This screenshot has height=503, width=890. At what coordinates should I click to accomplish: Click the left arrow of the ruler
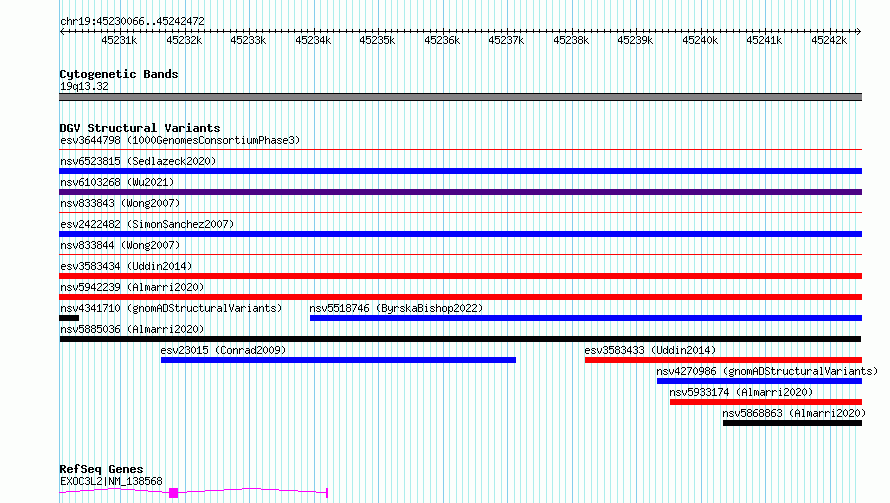62,31
